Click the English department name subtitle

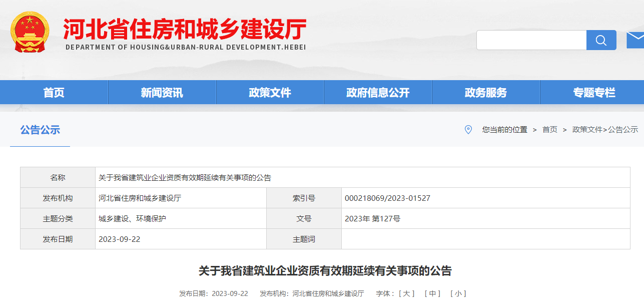point(186,47)
